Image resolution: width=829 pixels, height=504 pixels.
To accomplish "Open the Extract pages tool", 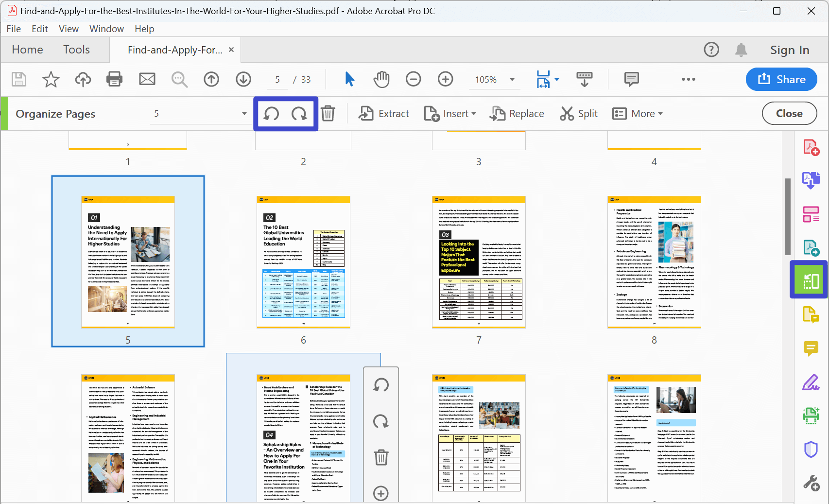I will pyautogui.click(x=383, y=113).
